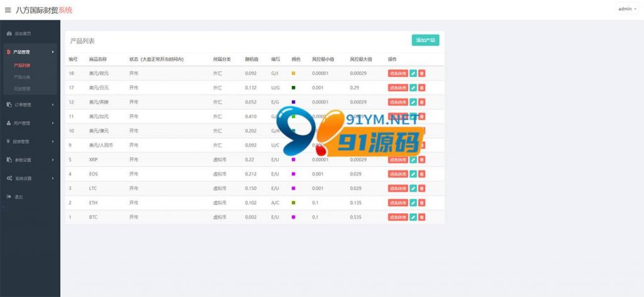
Task: Click the copy icon beside 订单管理
Action: pos(9,105)
